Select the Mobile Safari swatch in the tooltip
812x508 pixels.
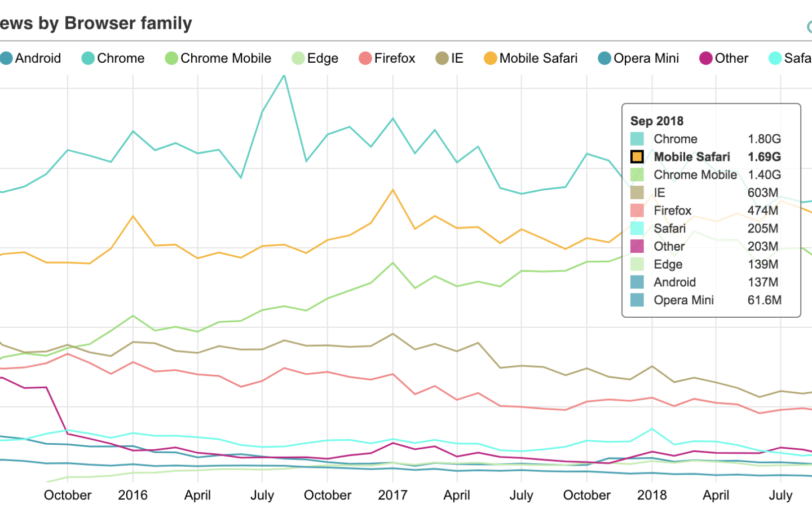(637, 157)
